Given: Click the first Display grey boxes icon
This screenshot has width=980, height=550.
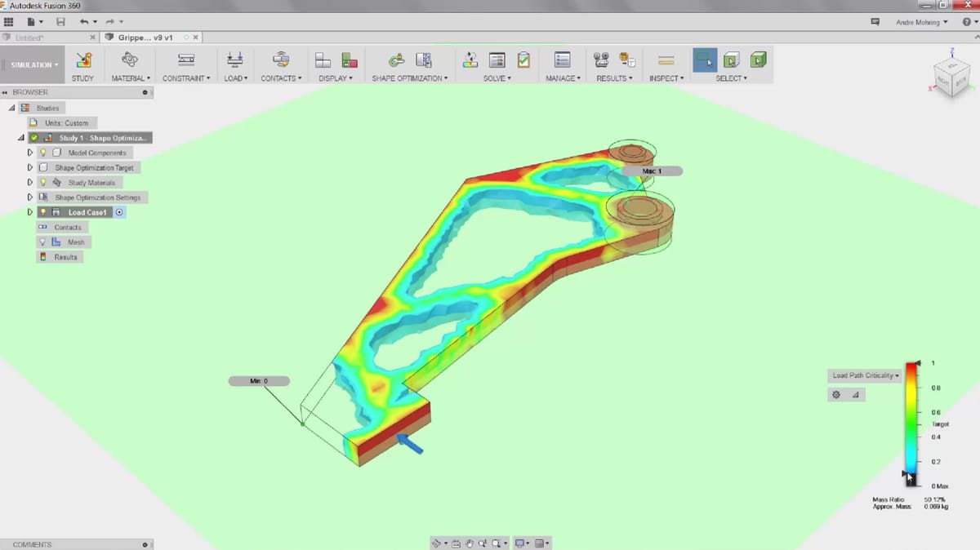Looking at the screenshot, I should [323, 60].
